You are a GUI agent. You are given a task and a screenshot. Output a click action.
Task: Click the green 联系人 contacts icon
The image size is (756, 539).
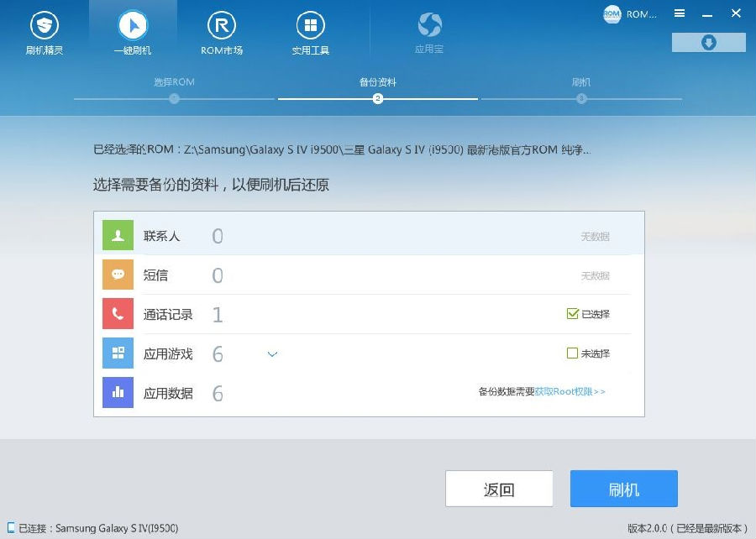(118, 236)
